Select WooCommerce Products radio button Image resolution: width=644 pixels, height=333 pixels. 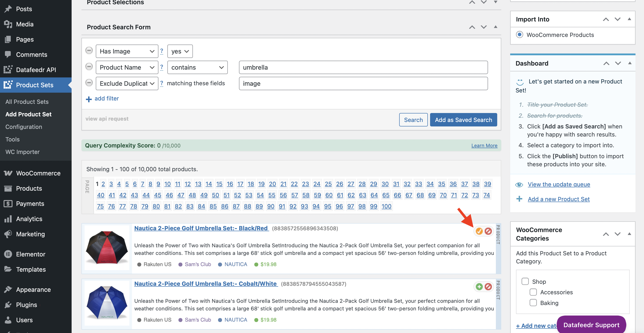519,34
